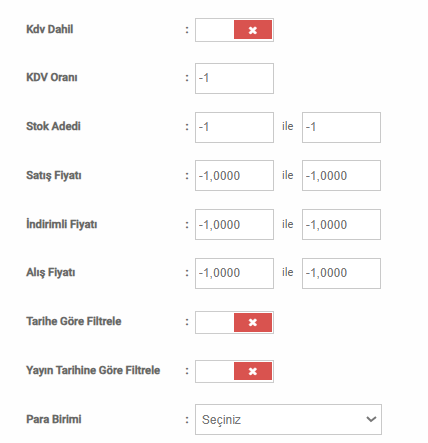Focus the Satış Fiyatı maximum field
Screen dimensions: 428x443
[x=341, y=175]
